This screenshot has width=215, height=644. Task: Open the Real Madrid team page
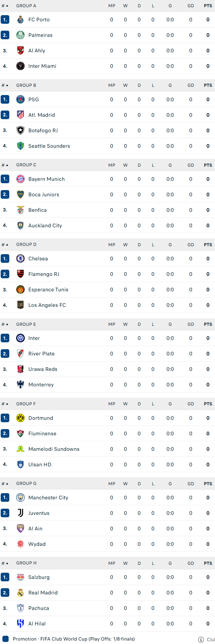coord(43,593)
